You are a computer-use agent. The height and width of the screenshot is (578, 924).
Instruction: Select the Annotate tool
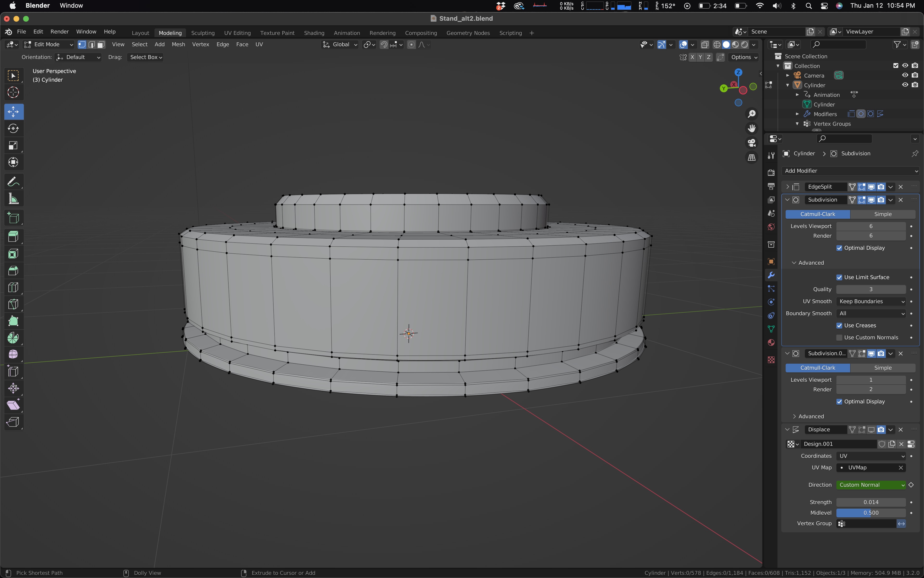pyautogui.click(x=13, y=182)
